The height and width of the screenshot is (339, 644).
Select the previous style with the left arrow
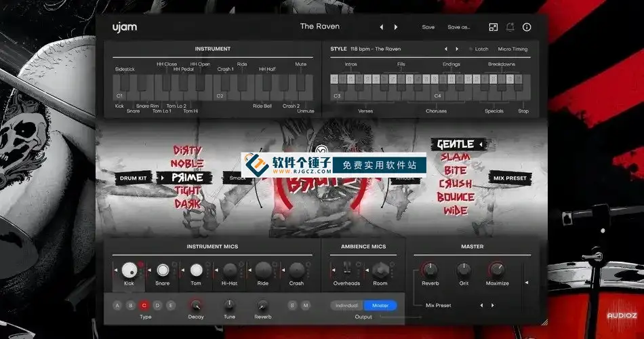click(x=446, y=49)
